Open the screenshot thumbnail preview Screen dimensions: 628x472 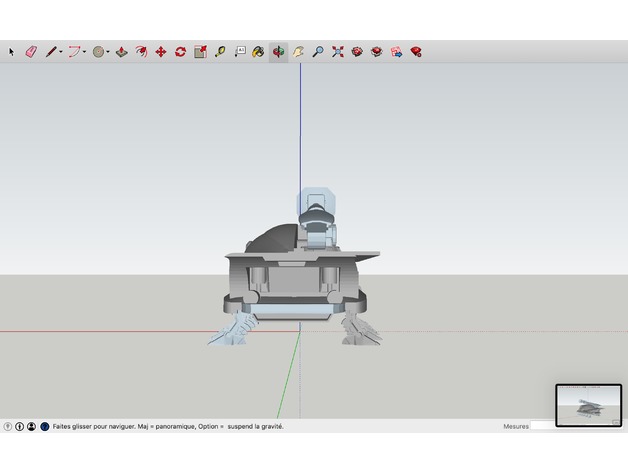[588, 405]
